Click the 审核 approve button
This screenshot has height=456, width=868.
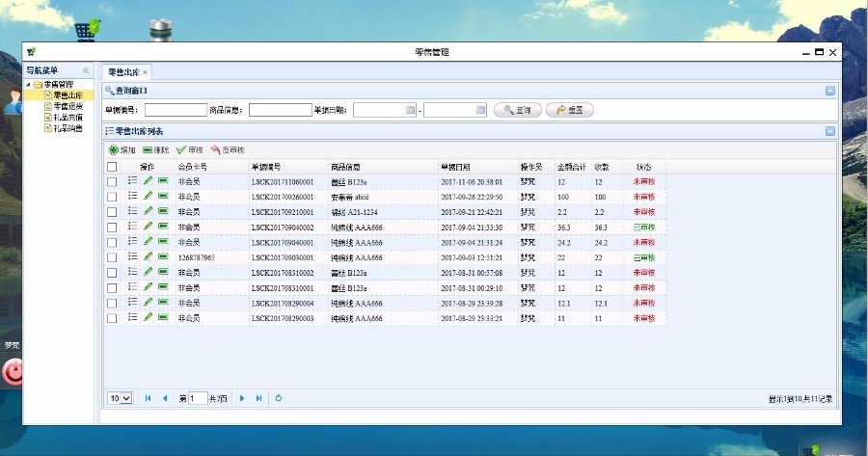click(190, 150)
